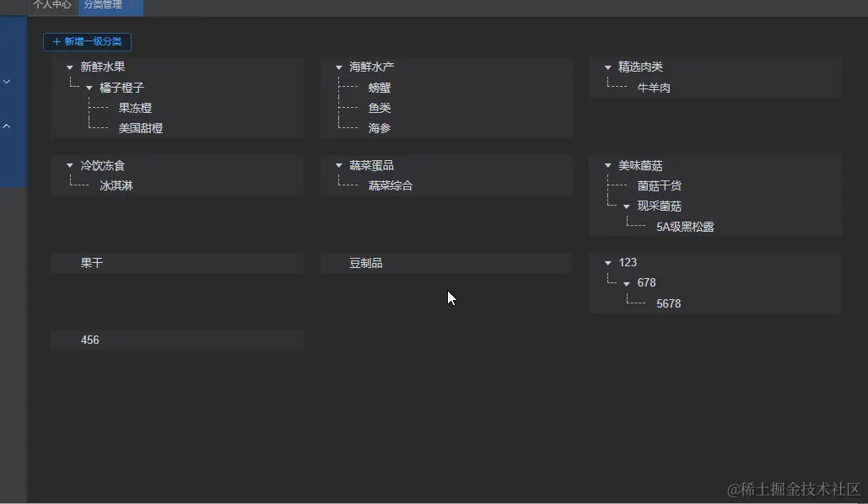The image size is (868, 504).
Task: Click the 冷饮冻食 category label
Action: (x=102, y=165)
